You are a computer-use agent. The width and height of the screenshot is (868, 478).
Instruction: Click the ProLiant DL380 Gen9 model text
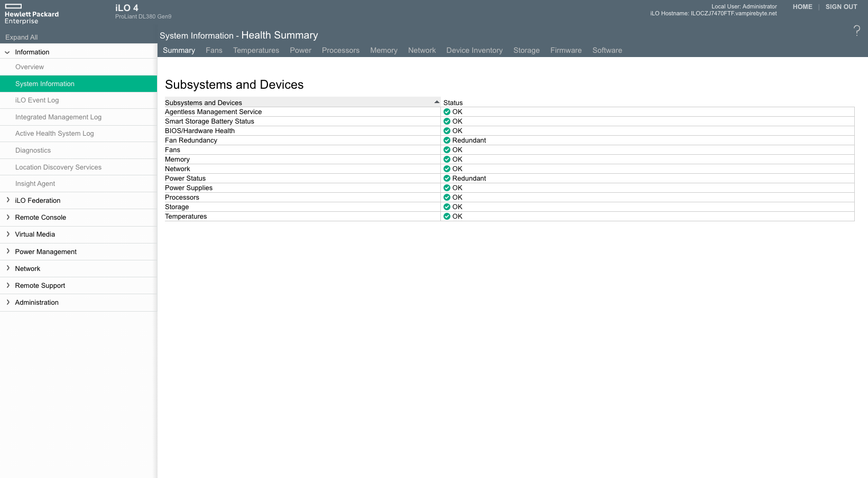[143, 16]
